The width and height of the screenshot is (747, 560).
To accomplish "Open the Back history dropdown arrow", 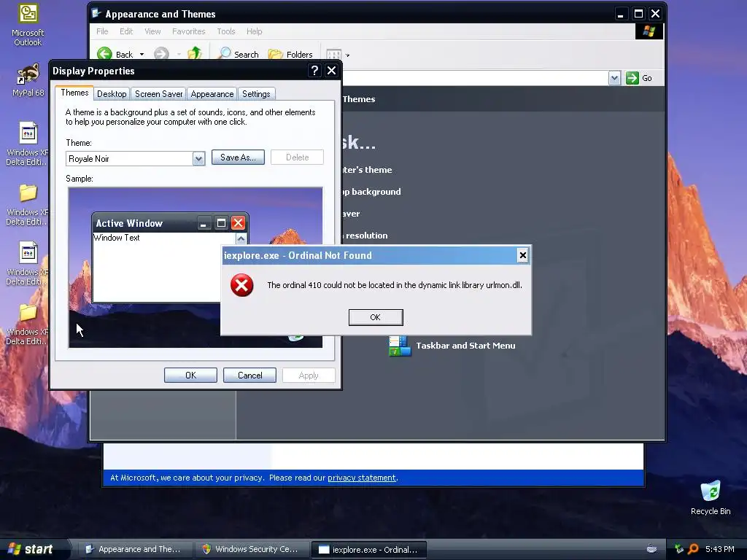I will [x=142, y=55].
